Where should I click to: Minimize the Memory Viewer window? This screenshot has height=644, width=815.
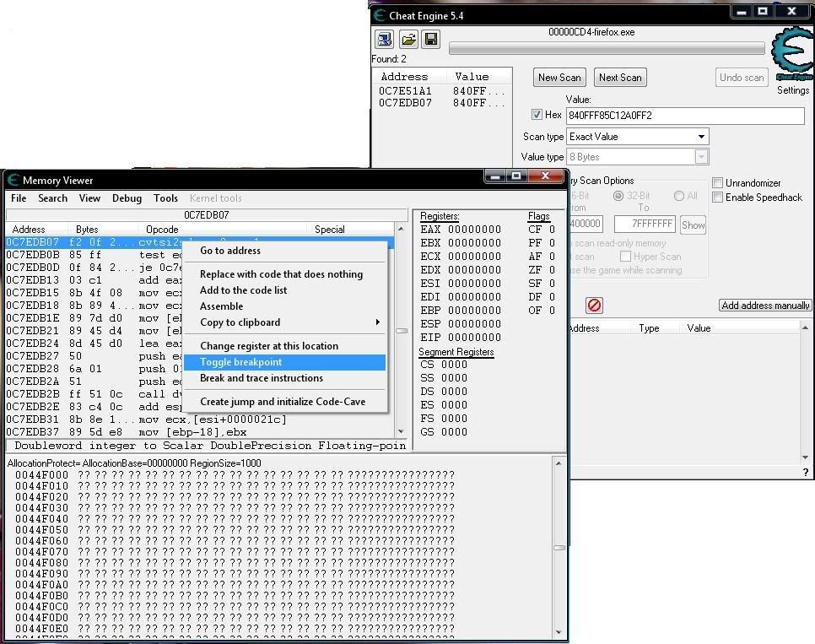pos(495,176)
